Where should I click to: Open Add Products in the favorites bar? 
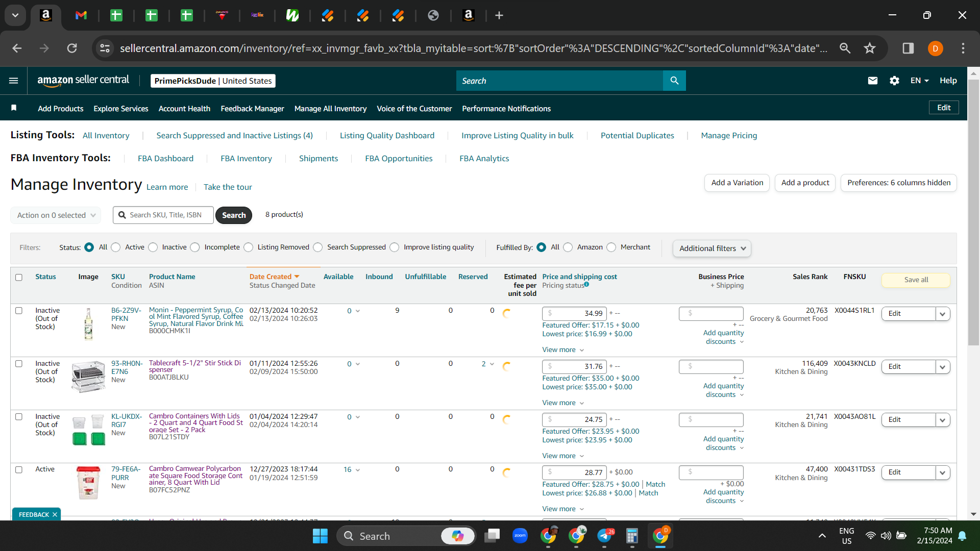coord(60,108)
